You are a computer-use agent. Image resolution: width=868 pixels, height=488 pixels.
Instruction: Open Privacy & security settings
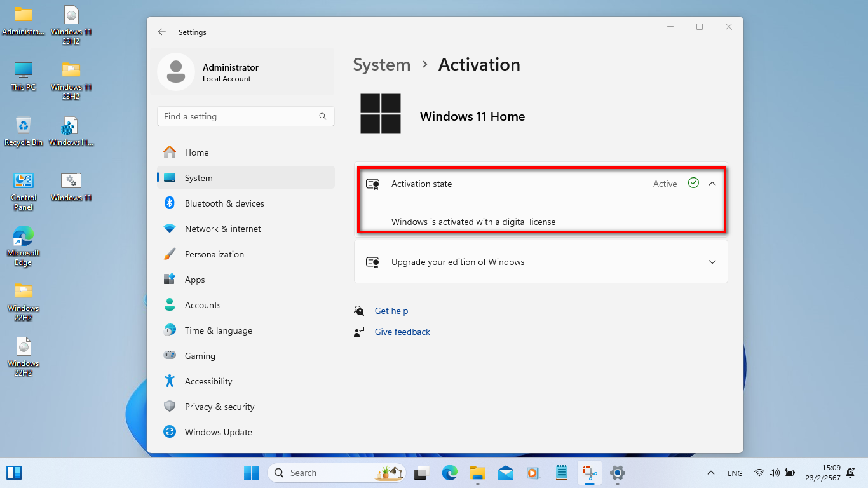tap(245, 407)
